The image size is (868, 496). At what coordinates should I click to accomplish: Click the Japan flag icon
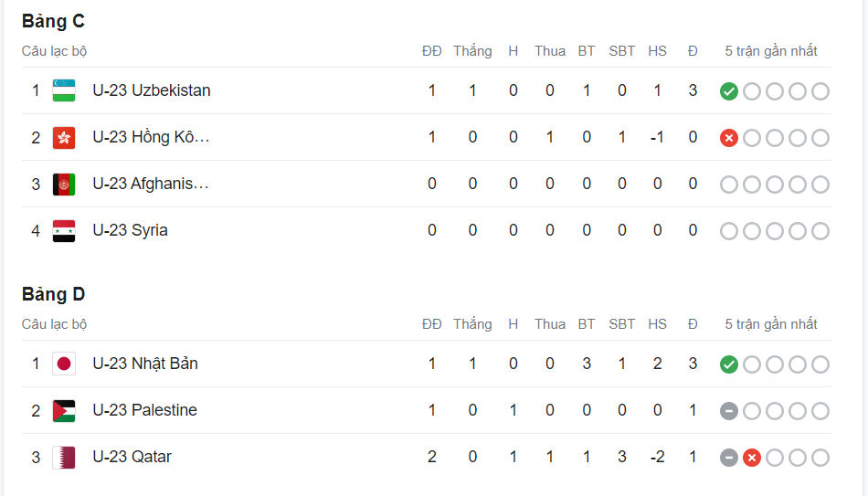point(64,364)
